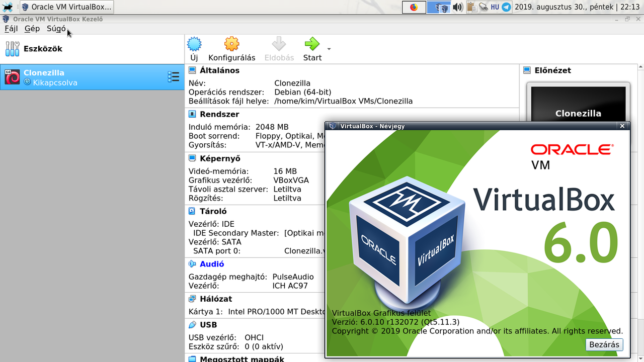644x362 pixels.
Task: Click the Eldobás toolbar item
Action: (x=279, y=49)
